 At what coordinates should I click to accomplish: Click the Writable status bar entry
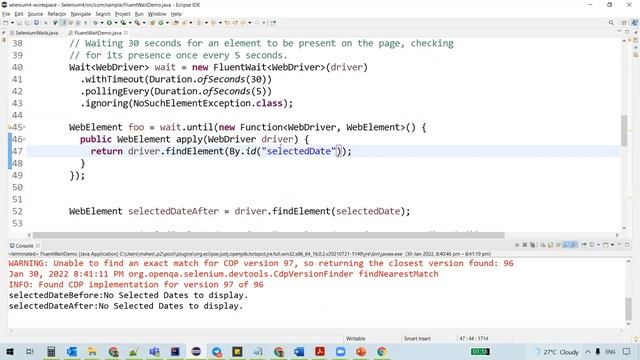click(x=356, y=338)
